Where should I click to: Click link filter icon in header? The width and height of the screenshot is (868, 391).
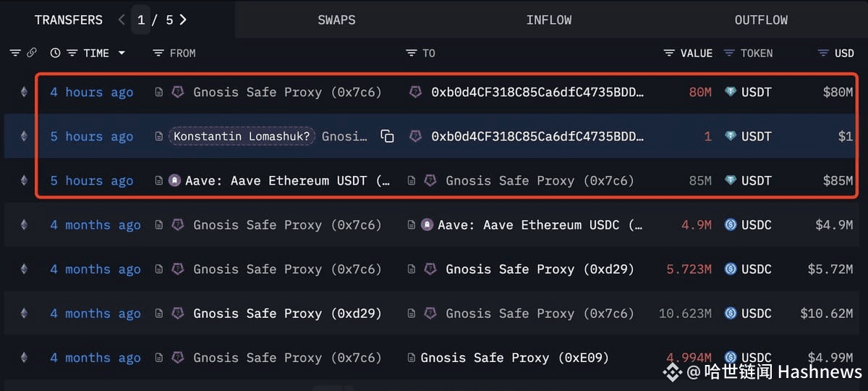pyautogui.click(x=31, y=53)
